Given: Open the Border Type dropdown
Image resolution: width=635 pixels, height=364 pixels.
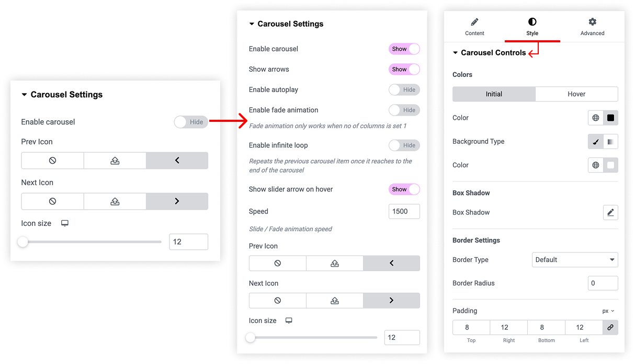Looking at the screenshot, I should (575, 260).
